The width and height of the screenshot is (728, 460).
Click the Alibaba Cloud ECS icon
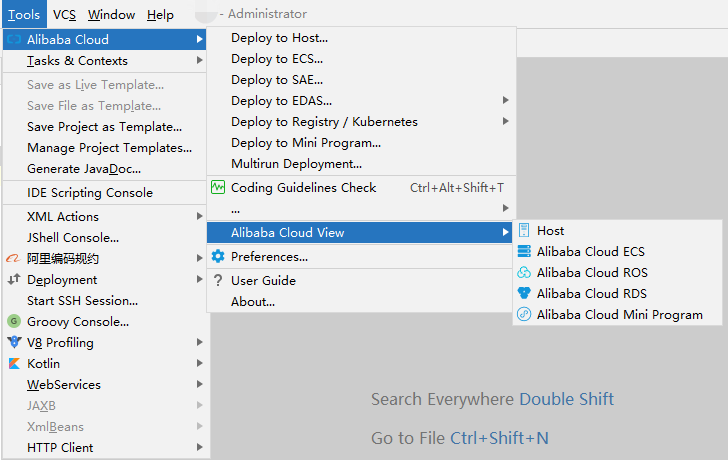click(524, 252)
